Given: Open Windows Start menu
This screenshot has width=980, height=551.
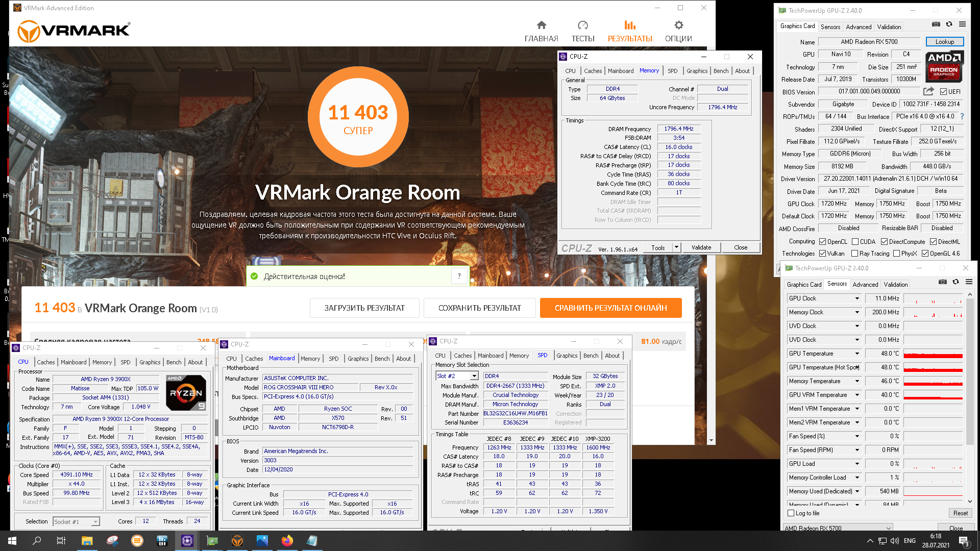Looking at the screenshot, I should pos(12,541).
